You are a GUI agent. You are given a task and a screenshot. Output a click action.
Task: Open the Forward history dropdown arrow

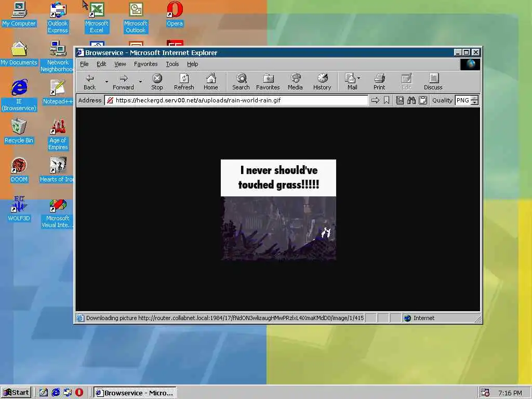point(140,82)
